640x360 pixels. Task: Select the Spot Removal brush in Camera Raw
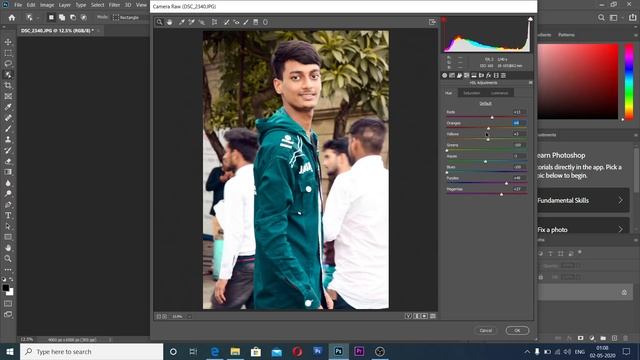(x=227, y=22)
